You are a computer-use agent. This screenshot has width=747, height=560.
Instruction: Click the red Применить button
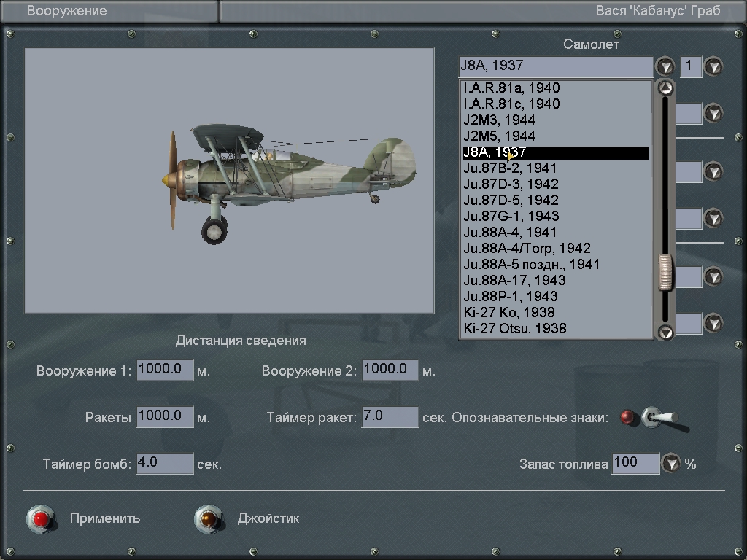point(41,518)
